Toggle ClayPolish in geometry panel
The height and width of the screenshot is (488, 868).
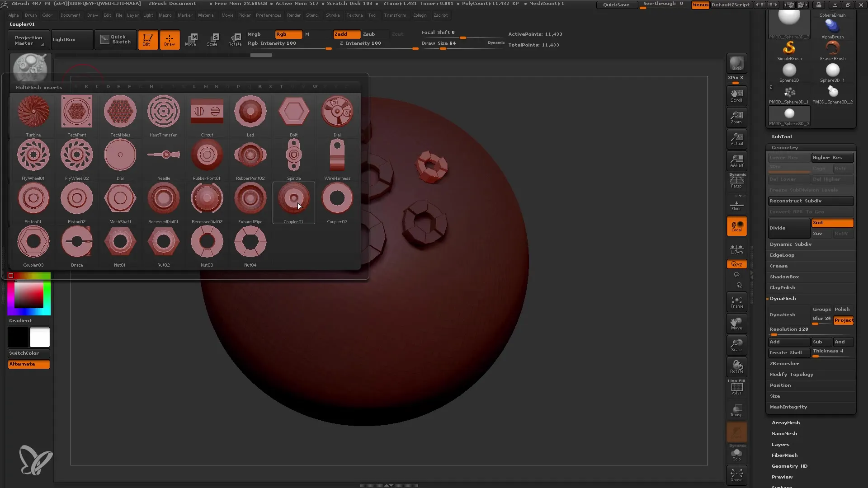pos(783,287)
